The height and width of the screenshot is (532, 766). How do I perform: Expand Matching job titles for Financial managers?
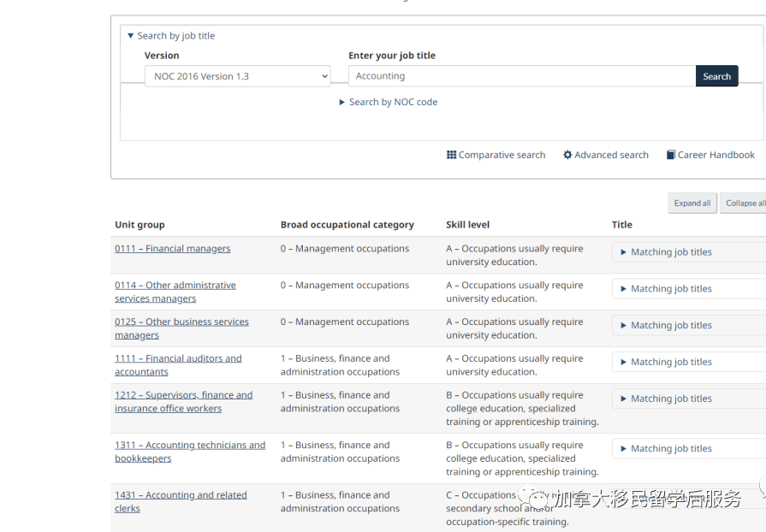pyautogui.click(x=671, y=252)
